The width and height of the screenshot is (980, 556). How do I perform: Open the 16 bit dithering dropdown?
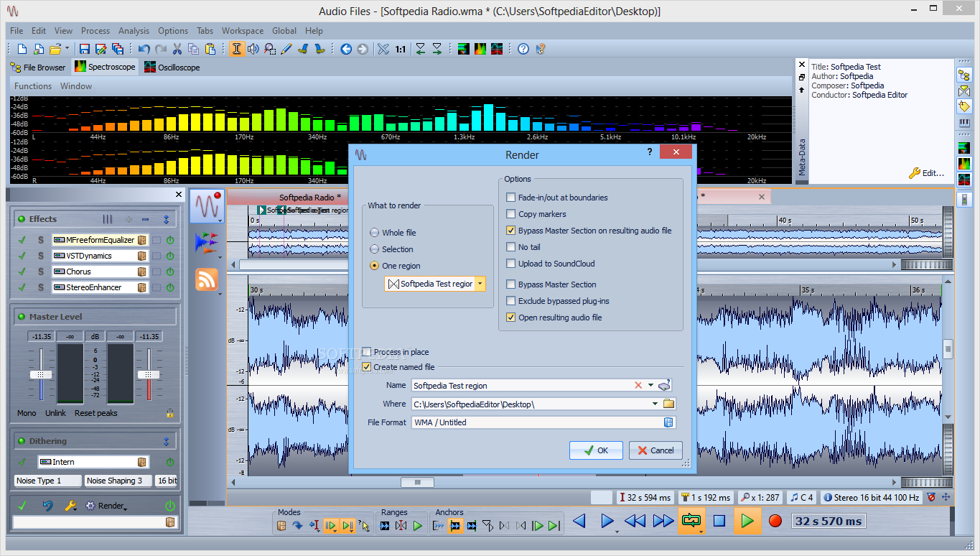pos(167,481)
